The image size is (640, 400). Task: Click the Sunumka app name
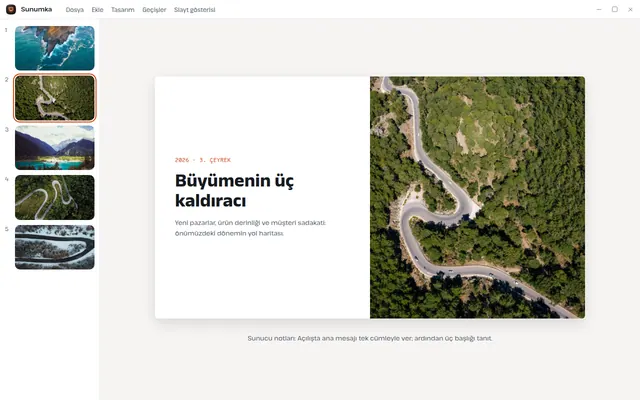coord(36,9)
